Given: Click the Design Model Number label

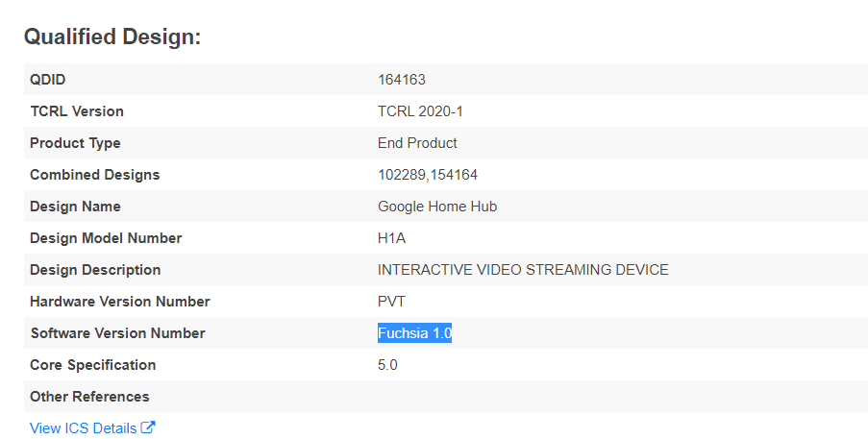Looking at the screenshot, I should 106,238.
